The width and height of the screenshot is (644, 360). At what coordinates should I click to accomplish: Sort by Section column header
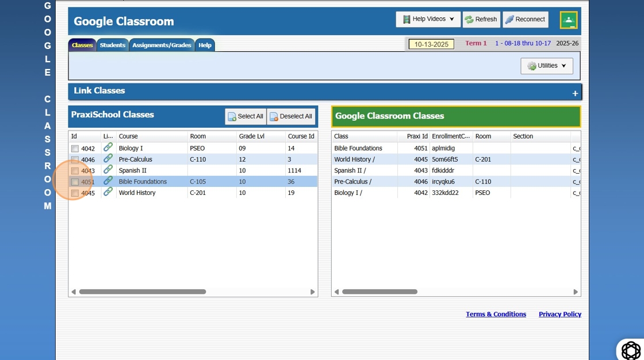pos(540,136)
